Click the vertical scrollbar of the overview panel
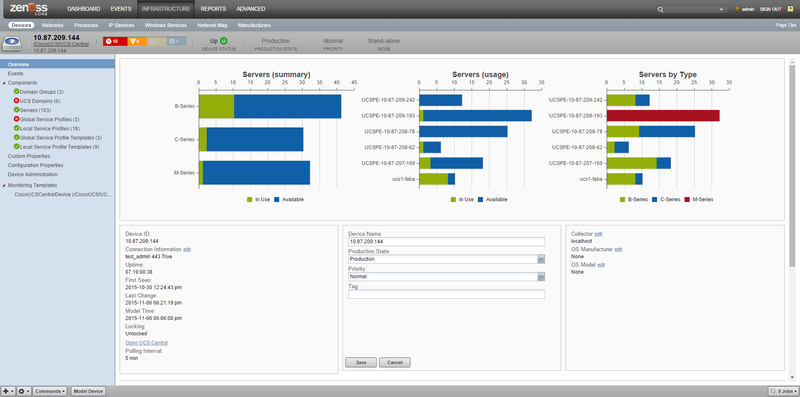 click(792, 166)
